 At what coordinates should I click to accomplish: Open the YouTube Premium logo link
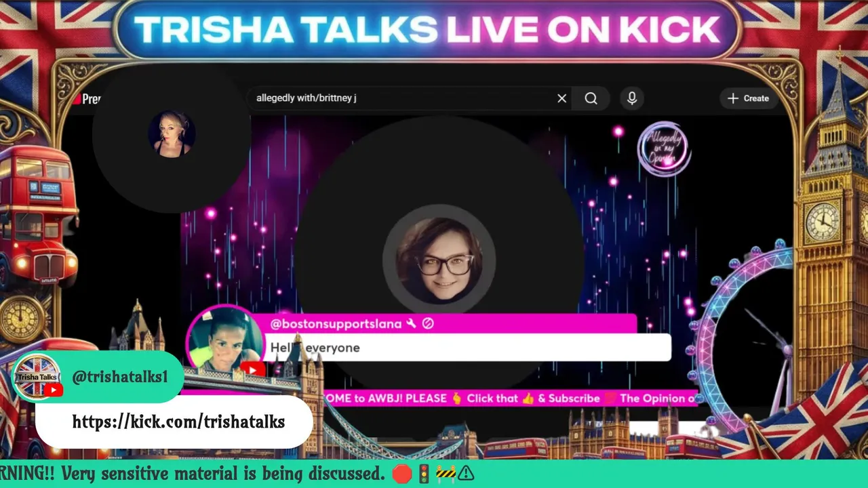click(87, 99)
